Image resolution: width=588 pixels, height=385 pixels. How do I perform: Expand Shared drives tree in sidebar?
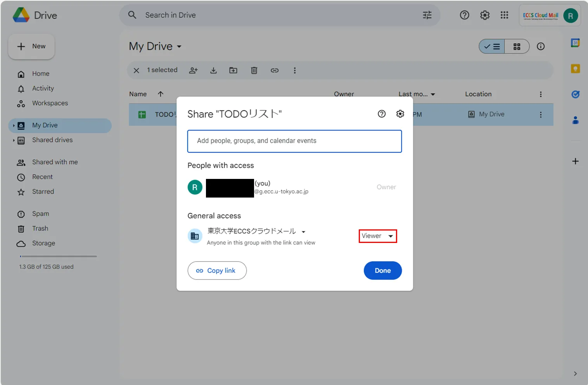pyautogui.click(x=14, y=140)
